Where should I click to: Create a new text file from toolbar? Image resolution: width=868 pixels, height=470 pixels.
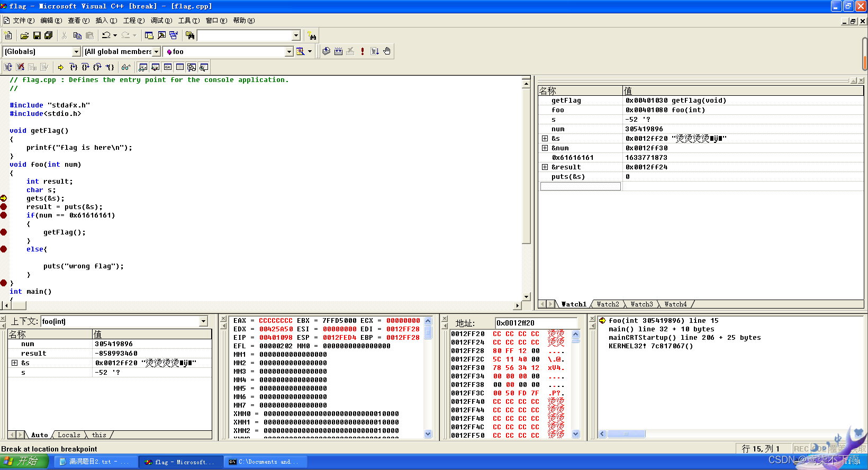click(8, 35)
